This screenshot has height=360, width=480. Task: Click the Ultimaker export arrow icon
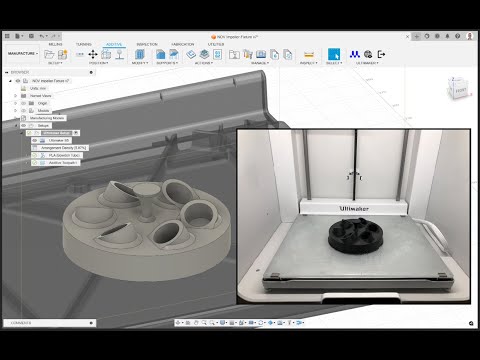pos(381,54)
